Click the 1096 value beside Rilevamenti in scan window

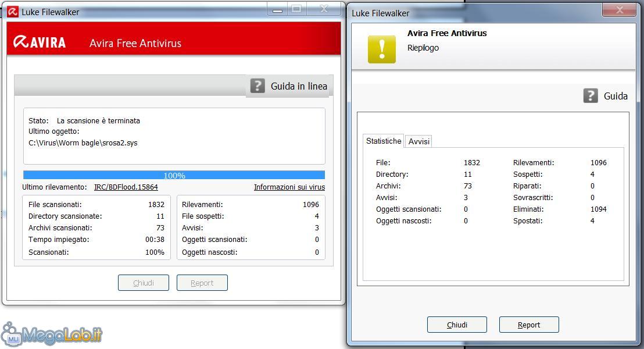311,205
